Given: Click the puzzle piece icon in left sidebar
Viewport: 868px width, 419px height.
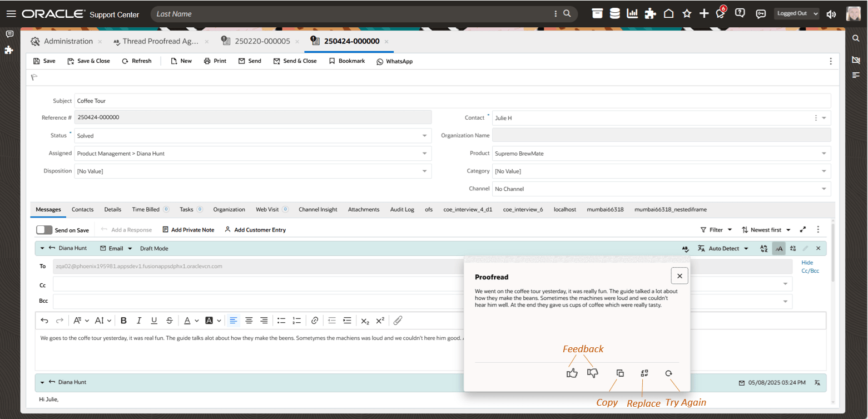Looking at the screenshot, I should pyautogui.click(x=9, y=50).
